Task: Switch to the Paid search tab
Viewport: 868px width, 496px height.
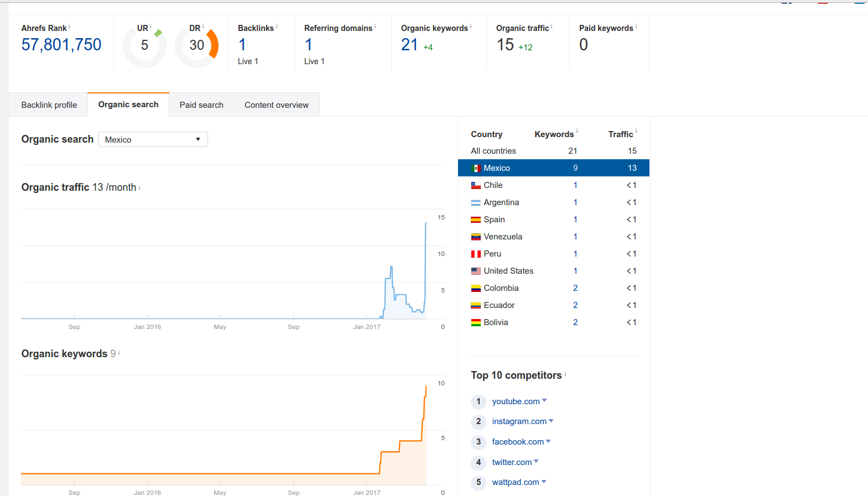Action: [x=201, y=105]
